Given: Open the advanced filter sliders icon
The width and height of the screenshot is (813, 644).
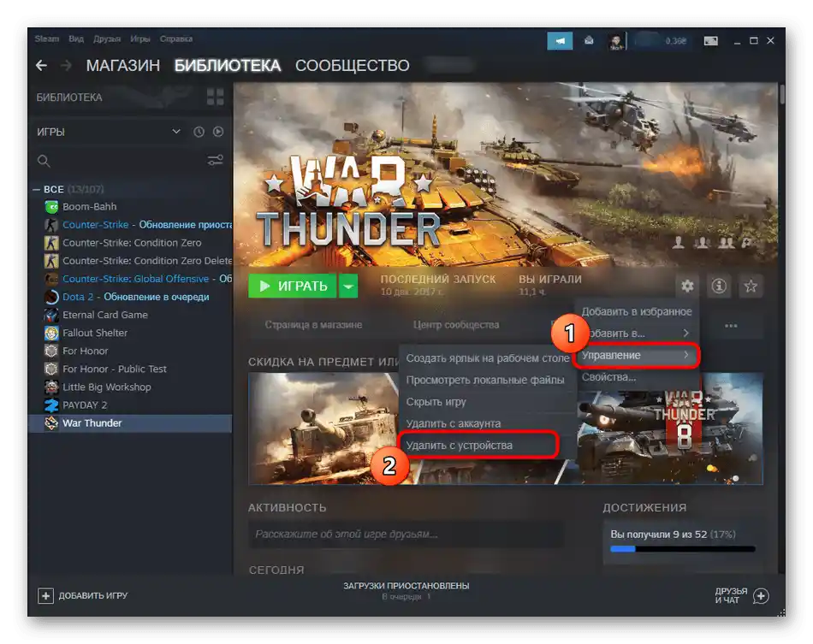Looking at the screenshot, I should (215, 160).
